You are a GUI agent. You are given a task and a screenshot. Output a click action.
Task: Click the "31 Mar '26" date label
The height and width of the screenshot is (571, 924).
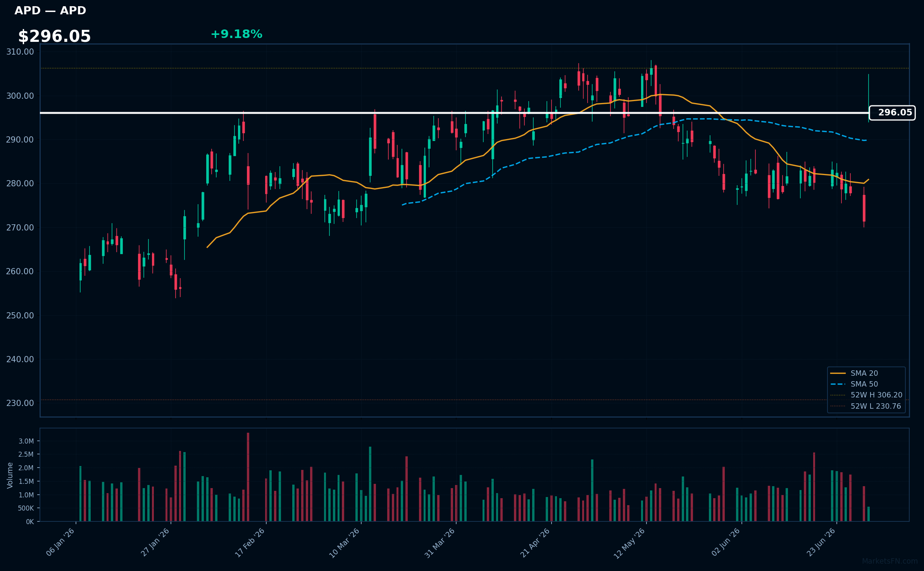[x=440, y=542]
